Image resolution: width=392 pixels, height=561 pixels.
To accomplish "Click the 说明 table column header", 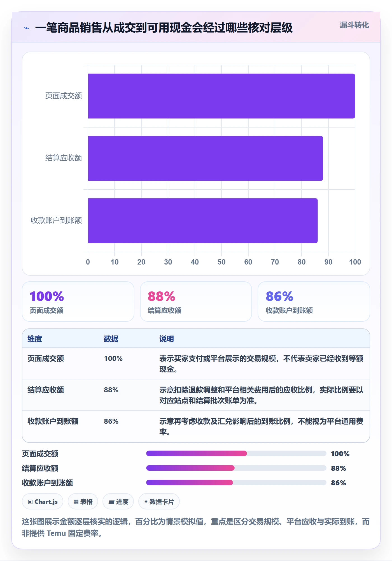I will (x=167, y=339).
